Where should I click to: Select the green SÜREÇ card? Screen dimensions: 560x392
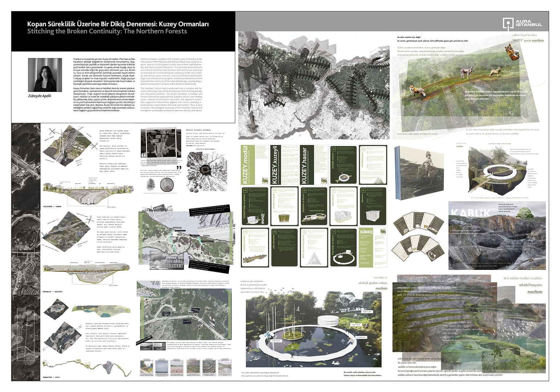pos(372,247)
